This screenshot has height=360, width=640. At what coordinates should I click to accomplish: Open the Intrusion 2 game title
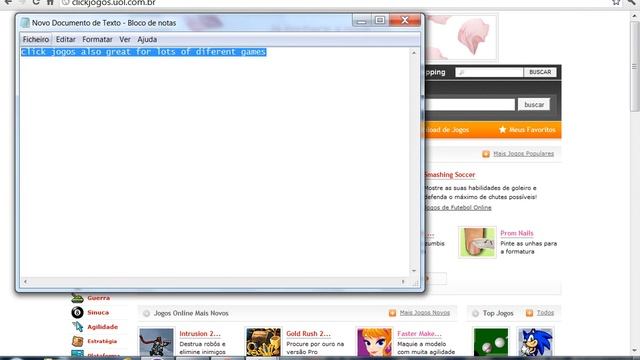(x=200, y=333)
